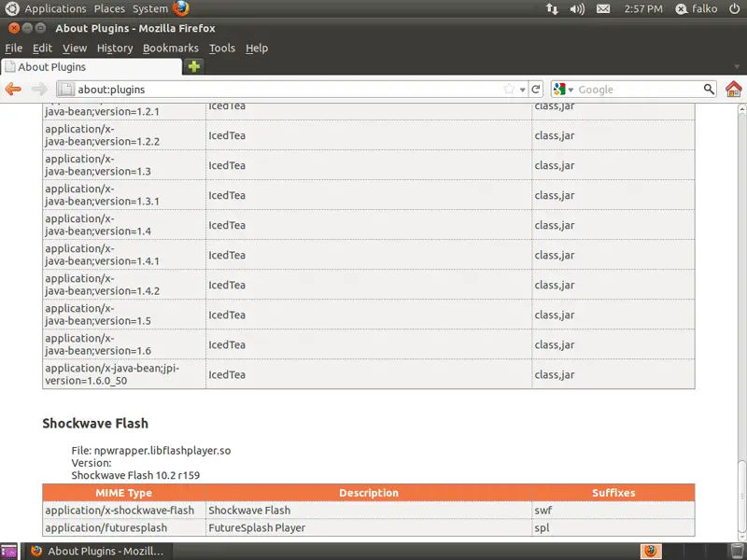Select the About Plugins tab
The height and width of the screenshot is (560, 747).
92,66
